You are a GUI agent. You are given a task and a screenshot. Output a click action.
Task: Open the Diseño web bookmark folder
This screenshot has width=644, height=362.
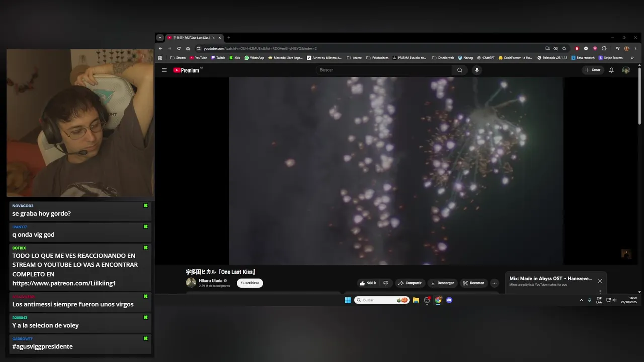click(x=443, y=58)
